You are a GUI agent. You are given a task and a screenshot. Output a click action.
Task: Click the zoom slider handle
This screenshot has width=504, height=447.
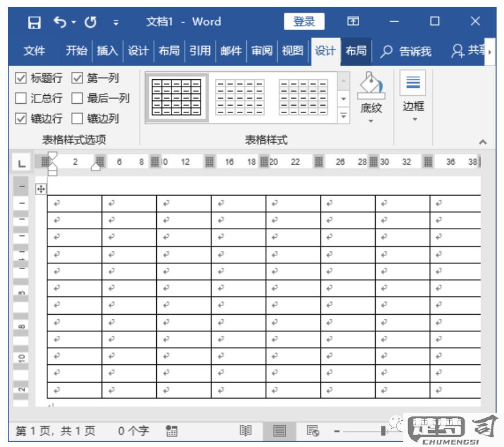tap(383, 430)
